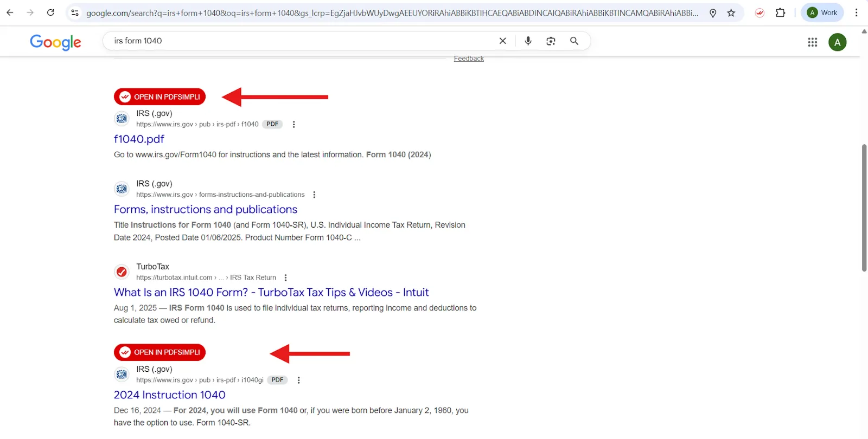The height and width of the screenshot is (439, 868).
Task: Reload the current page
Action: [50, 12]
